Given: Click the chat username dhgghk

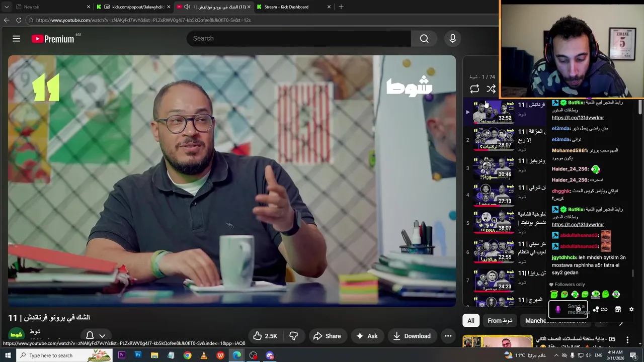Looking at the screenshot, I should (561, 191).
